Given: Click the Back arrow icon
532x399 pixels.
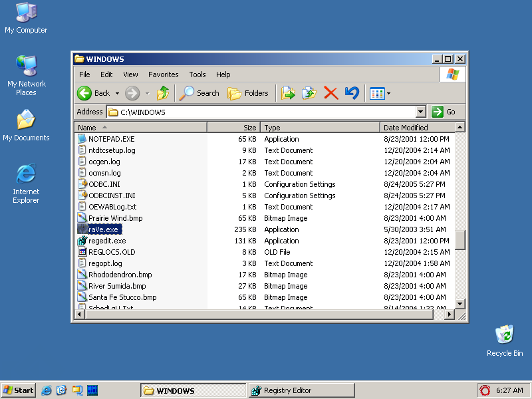Looking at the screenshot, I should pyautogui.click(x=84, y=93).
